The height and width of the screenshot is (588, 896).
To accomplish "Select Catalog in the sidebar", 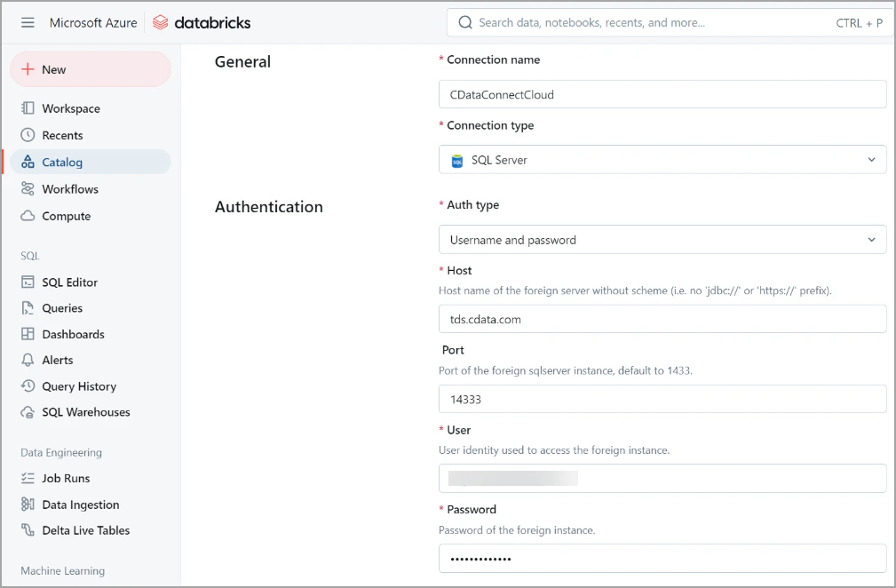I will [91, 162].
